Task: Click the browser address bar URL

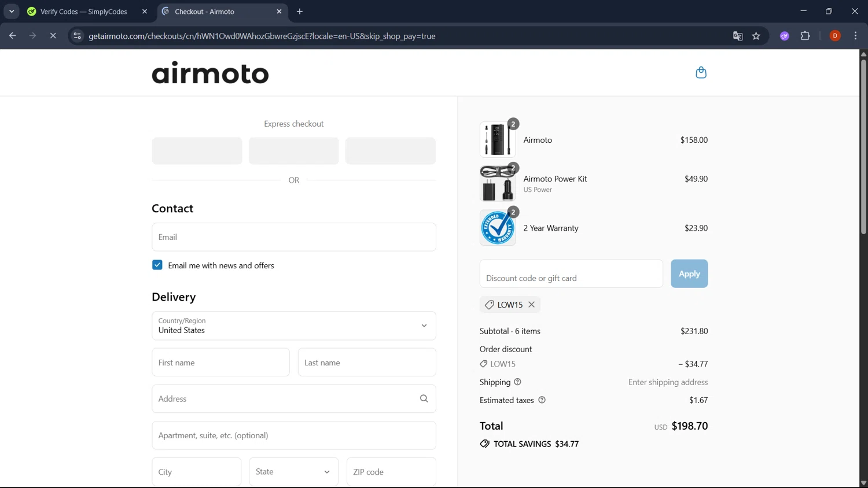Action: point(262,36)
